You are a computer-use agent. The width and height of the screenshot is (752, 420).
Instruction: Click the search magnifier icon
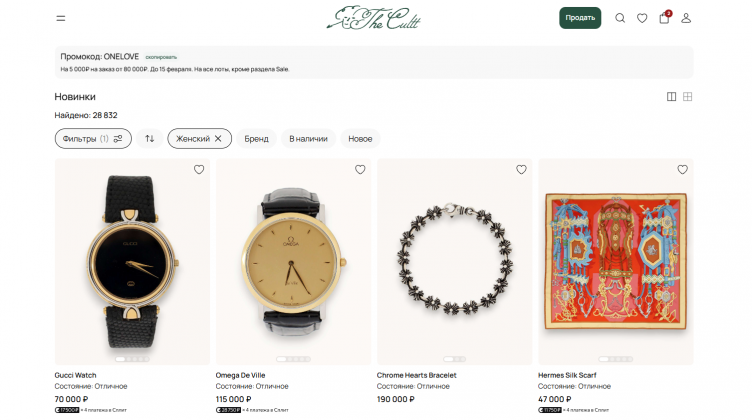coord(620,18)
